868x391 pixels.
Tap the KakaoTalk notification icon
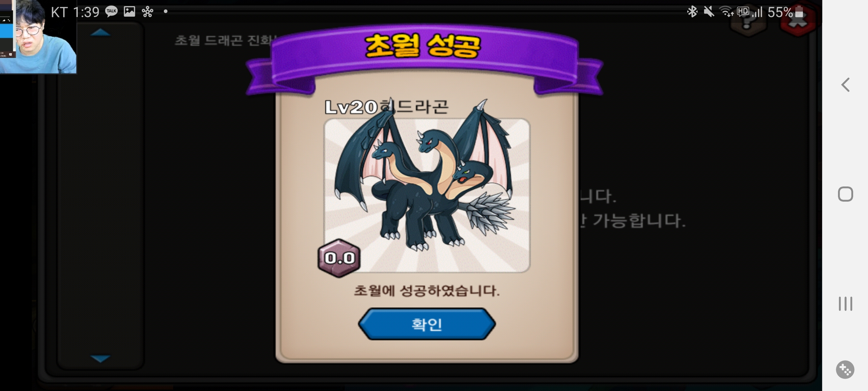point(111,12)
